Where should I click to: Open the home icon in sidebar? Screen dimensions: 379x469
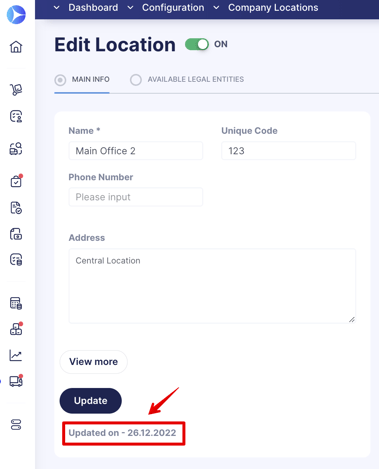pos(16,46)
